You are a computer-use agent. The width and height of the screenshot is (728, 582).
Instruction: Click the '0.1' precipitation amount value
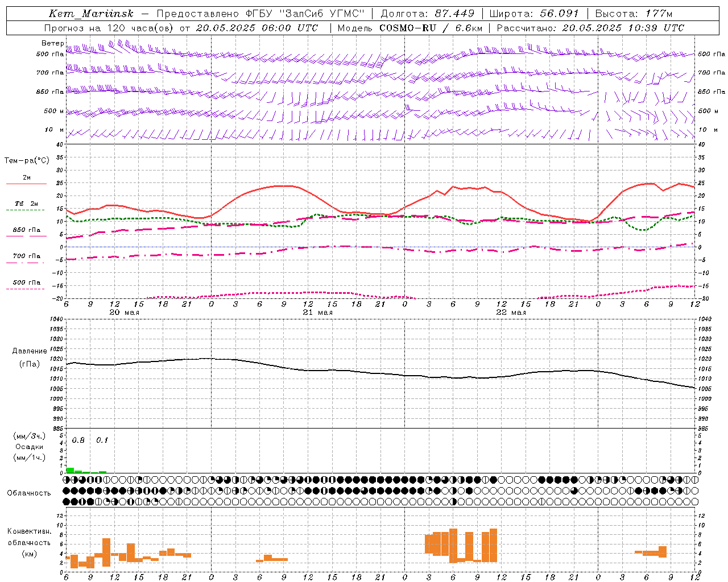coord(102,440)
